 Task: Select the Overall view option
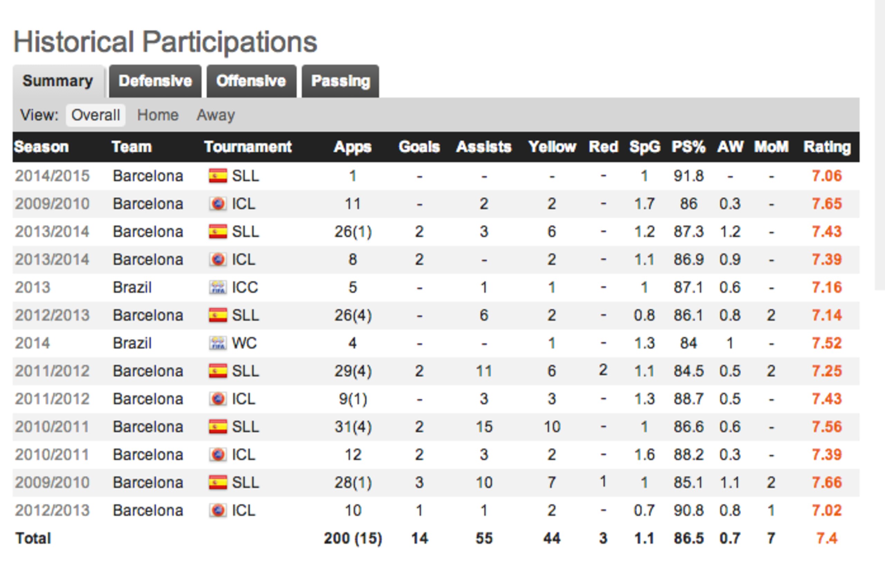(96, 115)
